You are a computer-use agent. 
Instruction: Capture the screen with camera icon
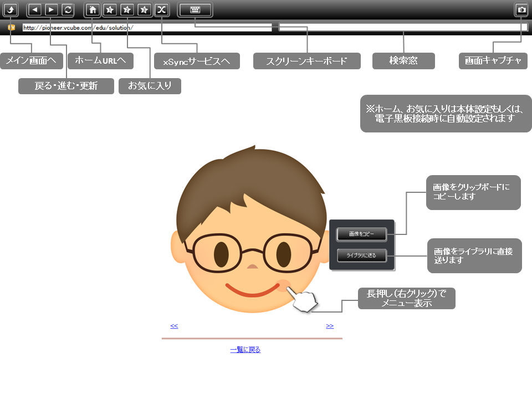pos(521,9)
